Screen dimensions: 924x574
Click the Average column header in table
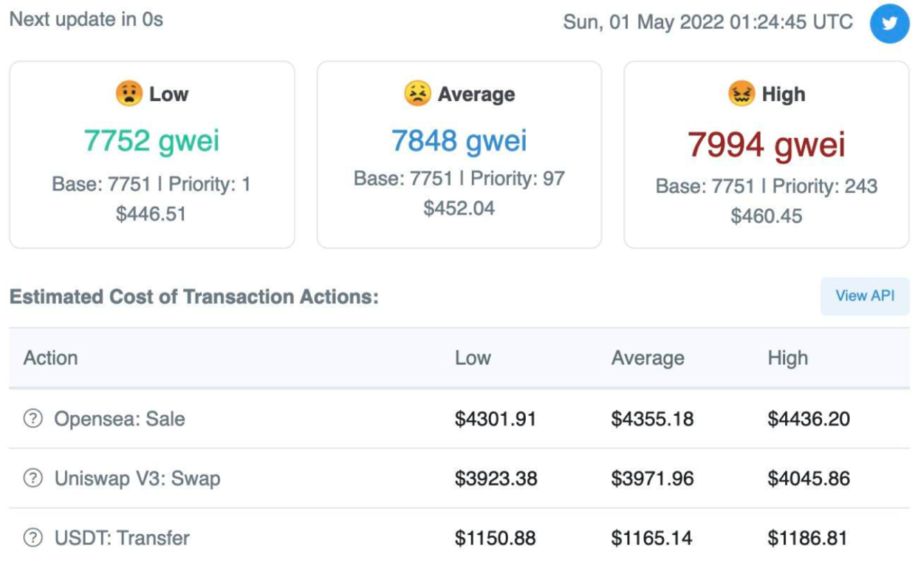(x=647, y=358)
